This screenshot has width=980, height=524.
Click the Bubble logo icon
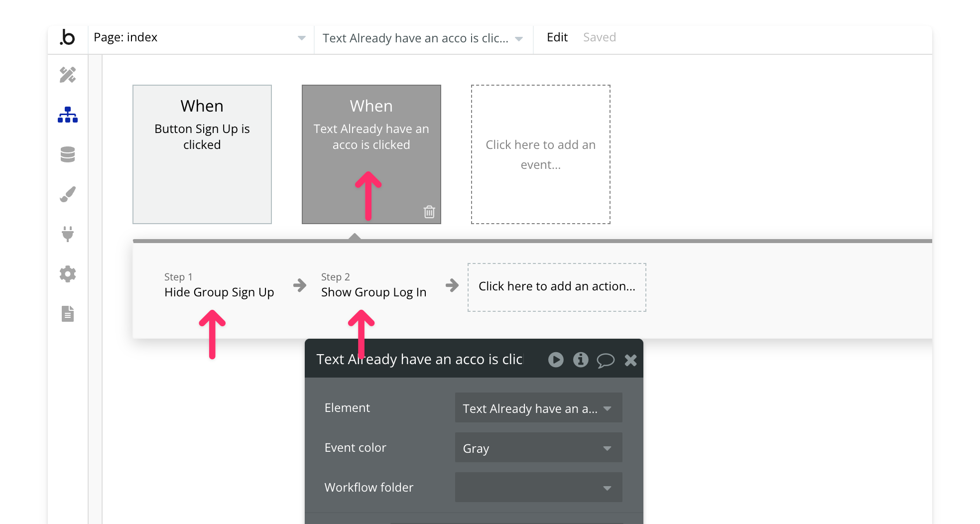click(x=68, y=38)
